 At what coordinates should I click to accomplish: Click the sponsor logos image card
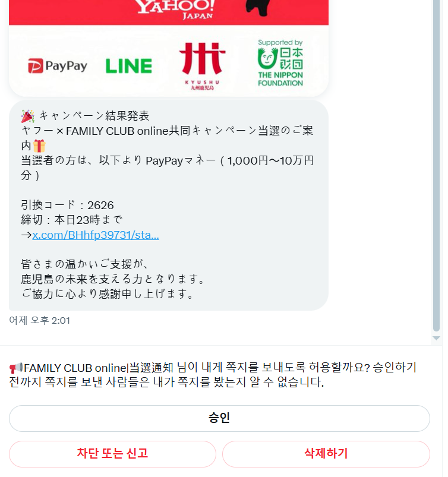click(x=169, y=48)
